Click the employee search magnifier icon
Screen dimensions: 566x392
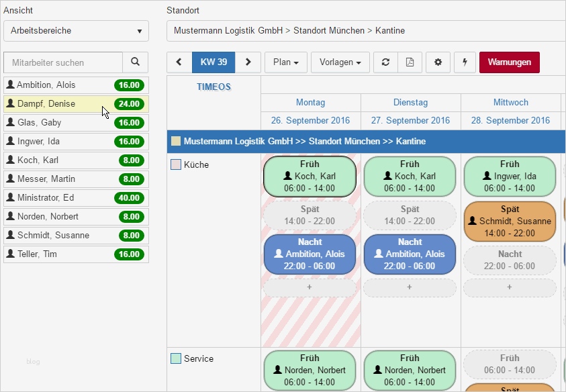click(136, 62)
